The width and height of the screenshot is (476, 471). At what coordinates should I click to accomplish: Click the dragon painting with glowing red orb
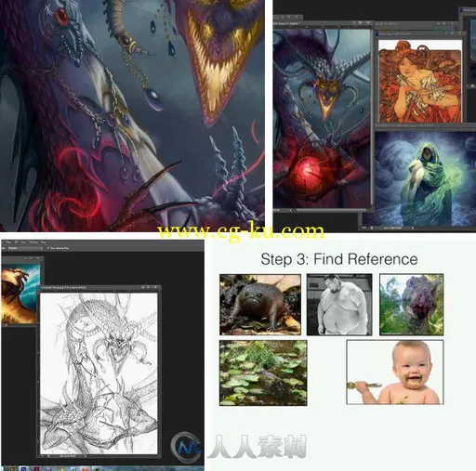click(x=322, y=119)
